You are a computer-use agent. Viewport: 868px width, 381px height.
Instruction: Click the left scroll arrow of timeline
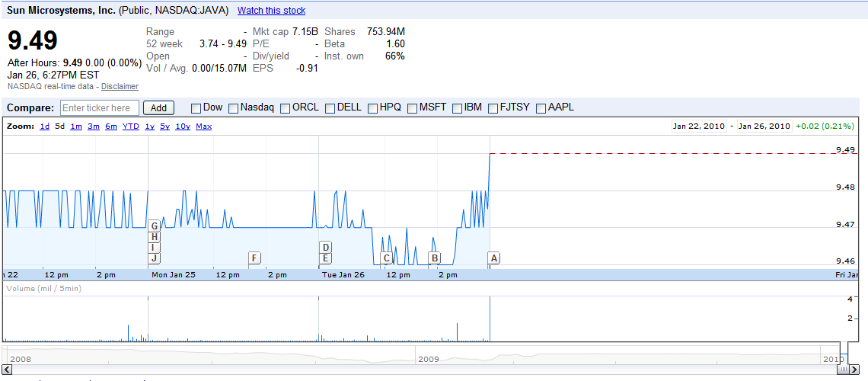[7, 369]
